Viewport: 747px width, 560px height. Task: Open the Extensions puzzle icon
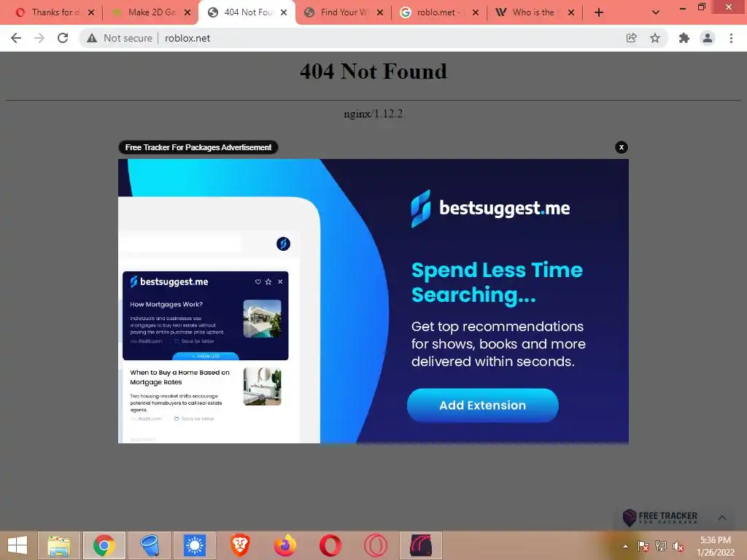(684, 38)
